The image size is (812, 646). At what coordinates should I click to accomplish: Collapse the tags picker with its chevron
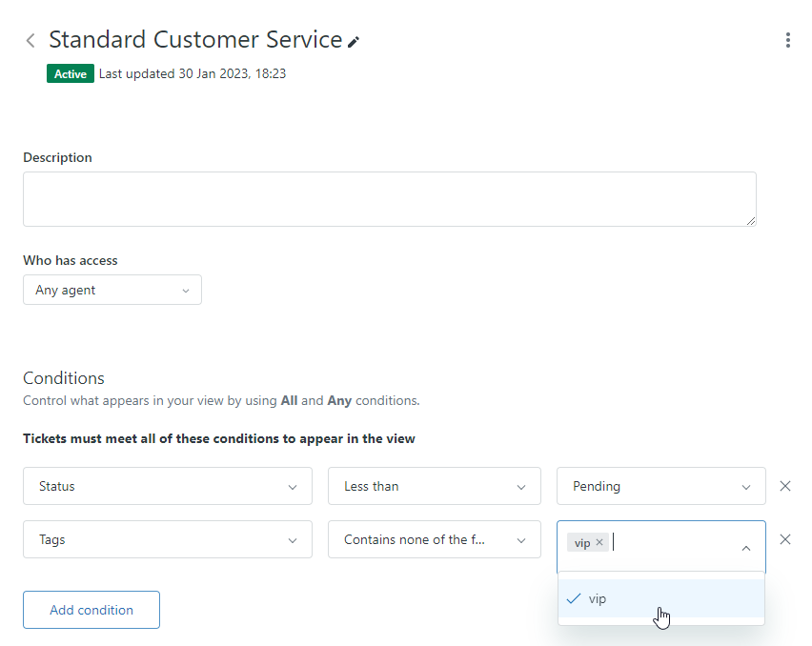tap(746, 549)
